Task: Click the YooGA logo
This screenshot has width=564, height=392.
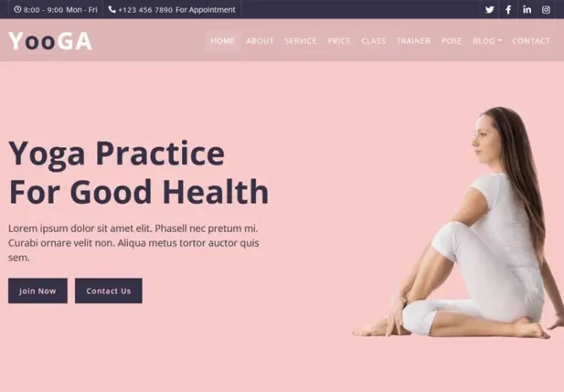Action: pos(50,41)
